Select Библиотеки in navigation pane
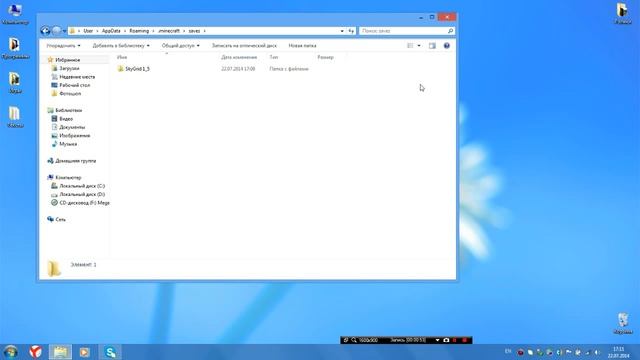 point(69,110)
